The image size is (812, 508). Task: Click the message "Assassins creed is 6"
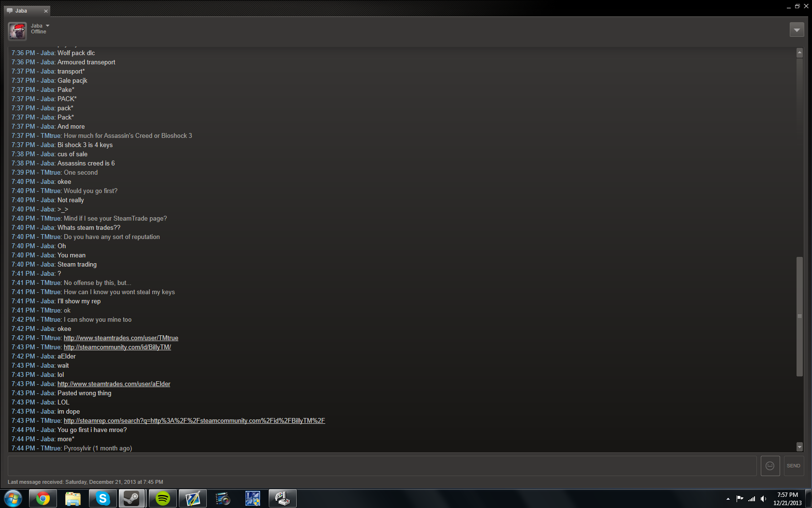click(86, 164)
